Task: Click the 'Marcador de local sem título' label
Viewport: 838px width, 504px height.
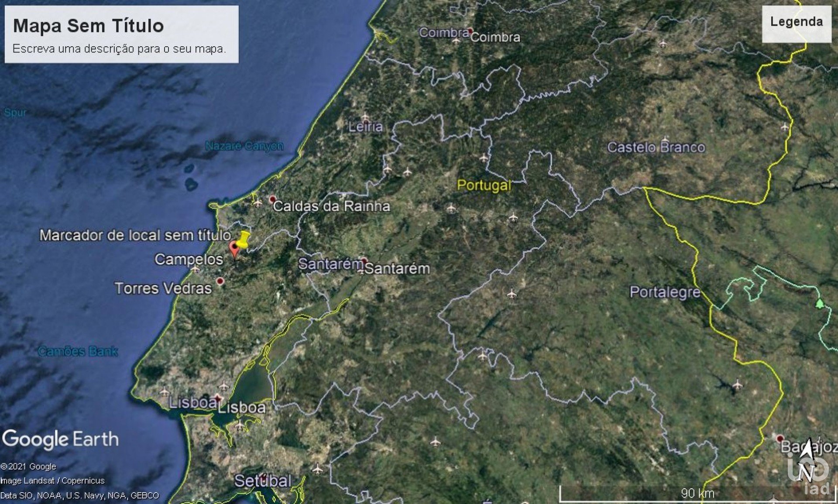Action: (135, 236)
